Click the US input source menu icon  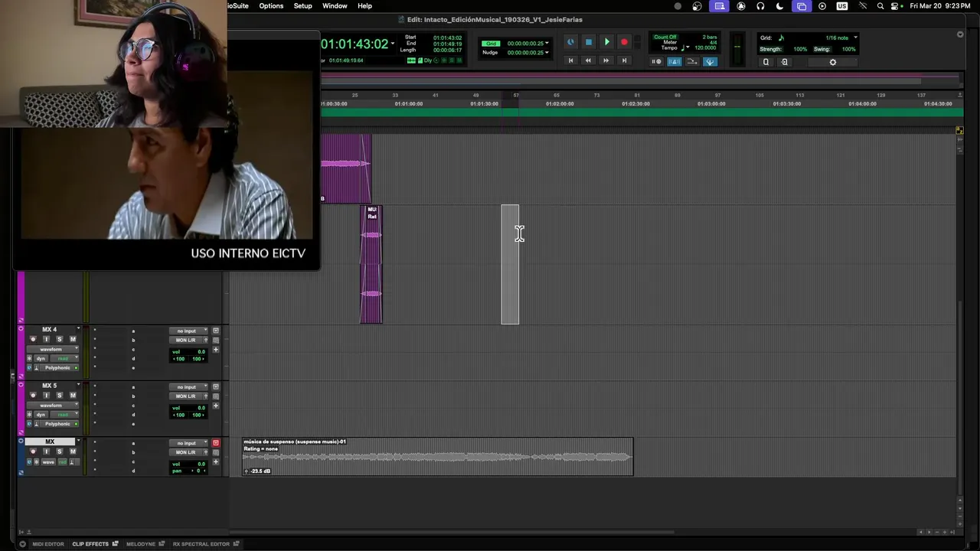(842, 6)
